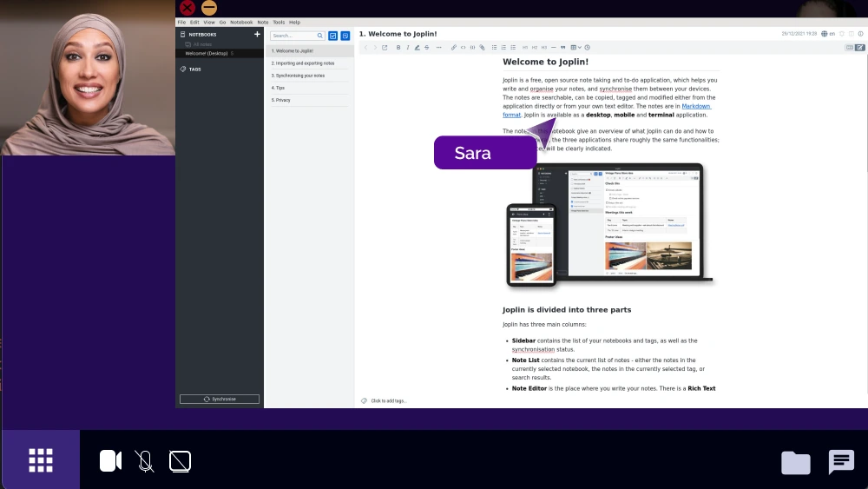868x489 pixels.
Task: Open the Notebook menu
Action: coord(241,23)
